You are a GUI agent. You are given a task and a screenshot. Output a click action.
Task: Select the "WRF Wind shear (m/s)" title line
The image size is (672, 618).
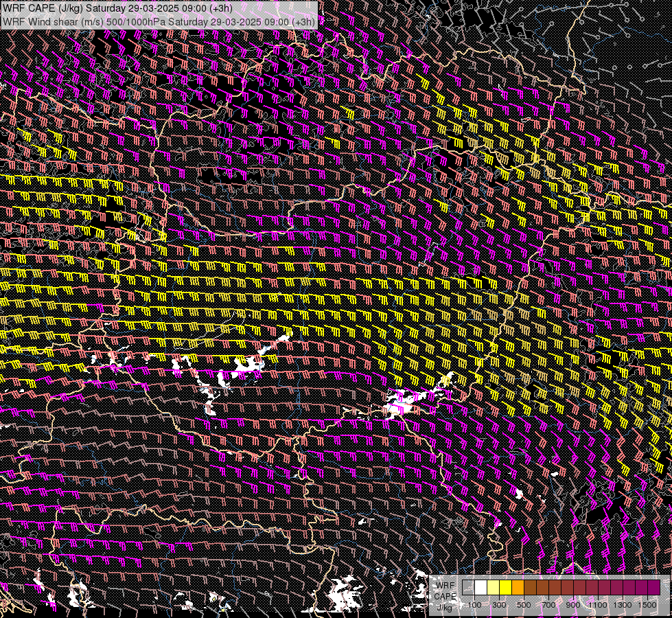[x=159, y=22]
